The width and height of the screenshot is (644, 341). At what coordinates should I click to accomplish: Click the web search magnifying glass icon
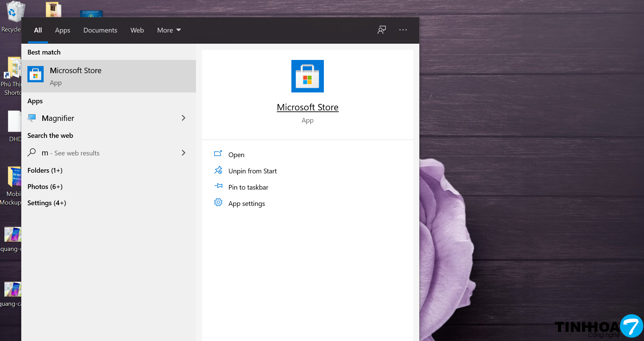[32, 153]
